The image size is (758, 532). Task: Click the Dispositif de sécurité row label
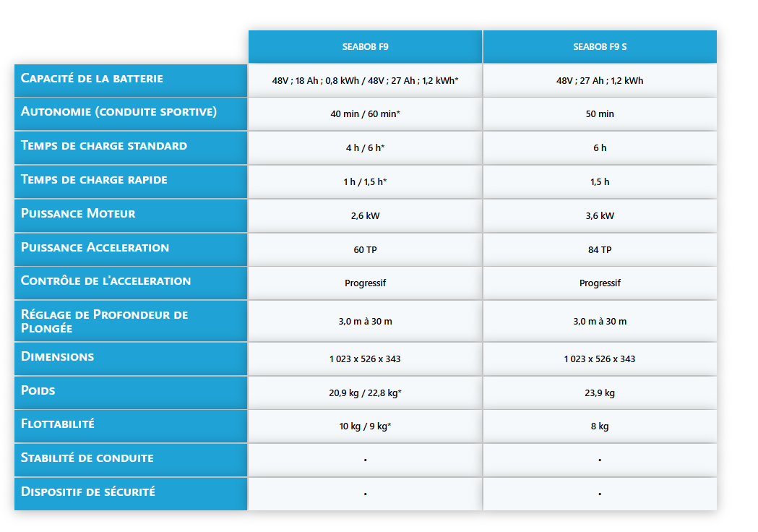click(87, 492)
